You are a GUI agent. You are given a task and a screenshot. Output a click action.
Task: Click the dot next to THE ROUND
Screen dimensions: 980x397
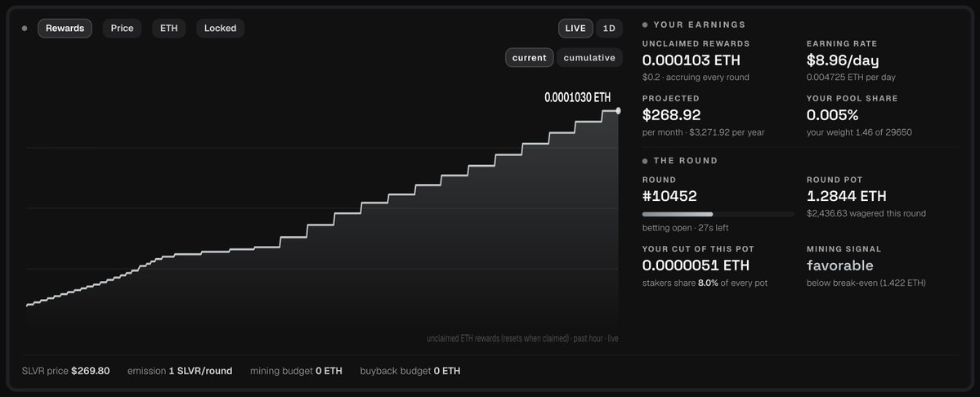[645, 161]
